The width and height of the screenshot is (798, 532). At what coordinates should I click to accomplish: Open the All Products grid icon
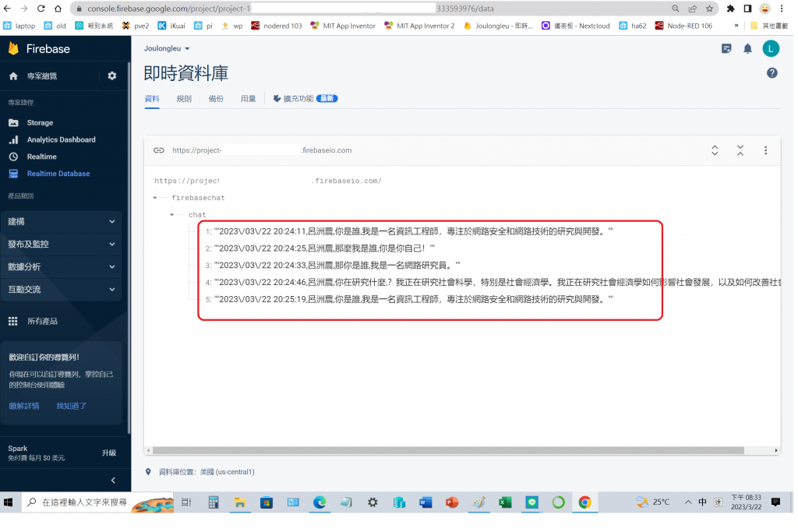[x=13, y=321]
